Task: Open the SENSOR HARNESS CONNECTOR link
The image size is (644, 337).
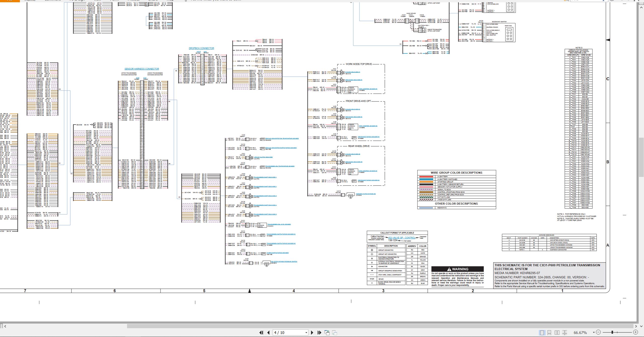Action: [x=142, y=69]
